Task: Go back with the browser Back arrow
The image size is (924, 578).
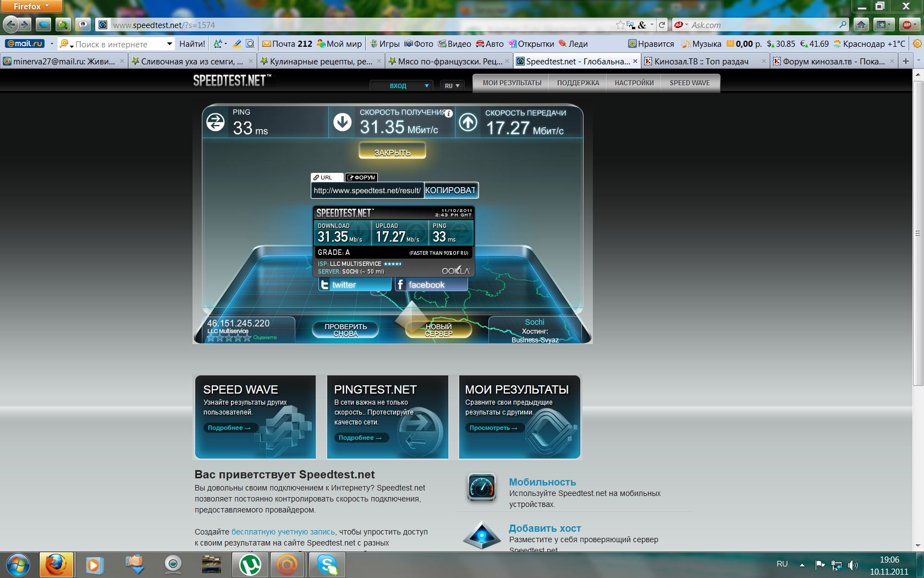Action: coord(10,25)
